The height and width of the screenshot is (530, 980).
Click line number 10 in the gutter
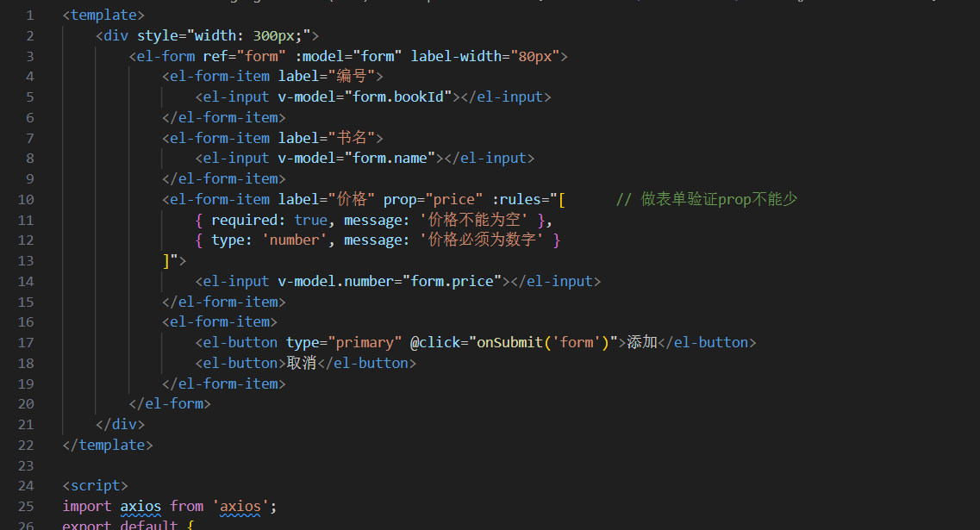pyautogui.click(x=25, y=199)
